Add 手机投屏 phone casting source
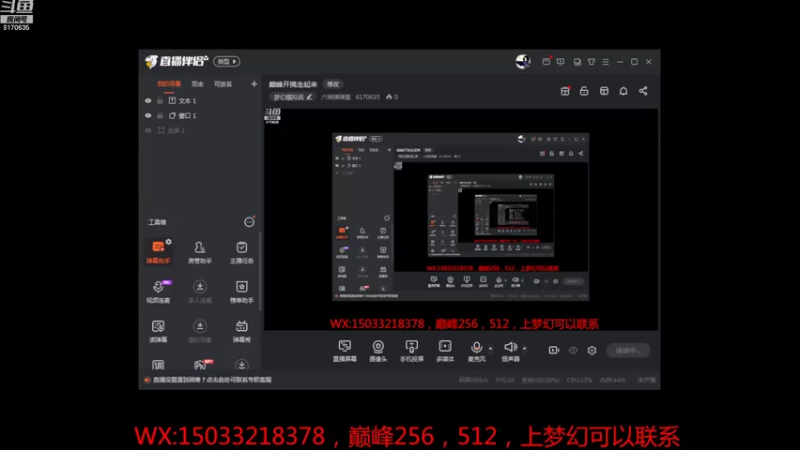800x450 pixels. [x=412, y=351]
